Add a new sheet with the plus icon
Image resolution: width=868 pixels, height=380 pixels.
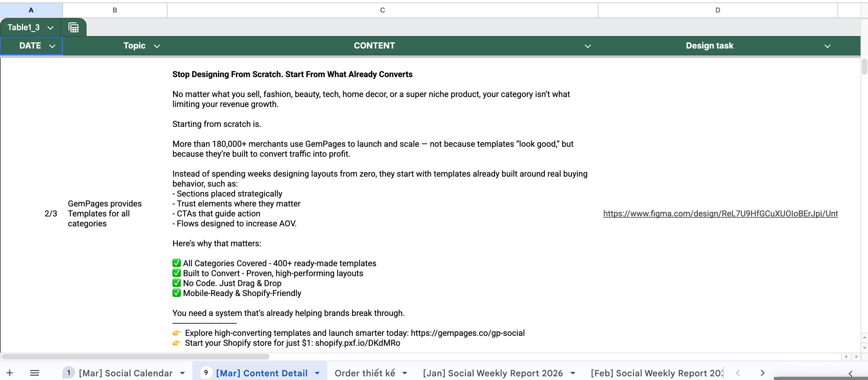10,373
